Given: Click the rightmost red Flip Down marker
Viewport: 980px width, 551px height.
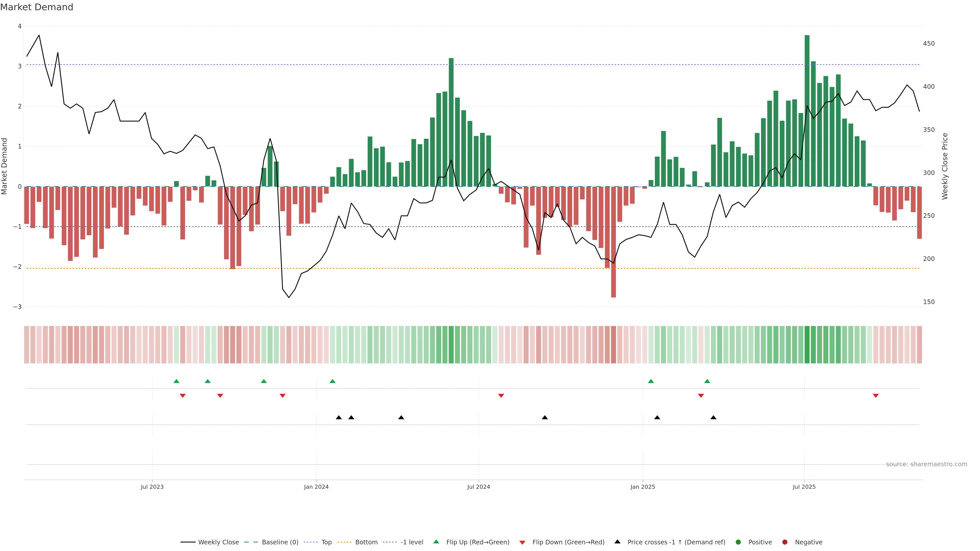Looking at the screenshot, I should [x=875, y=396].
